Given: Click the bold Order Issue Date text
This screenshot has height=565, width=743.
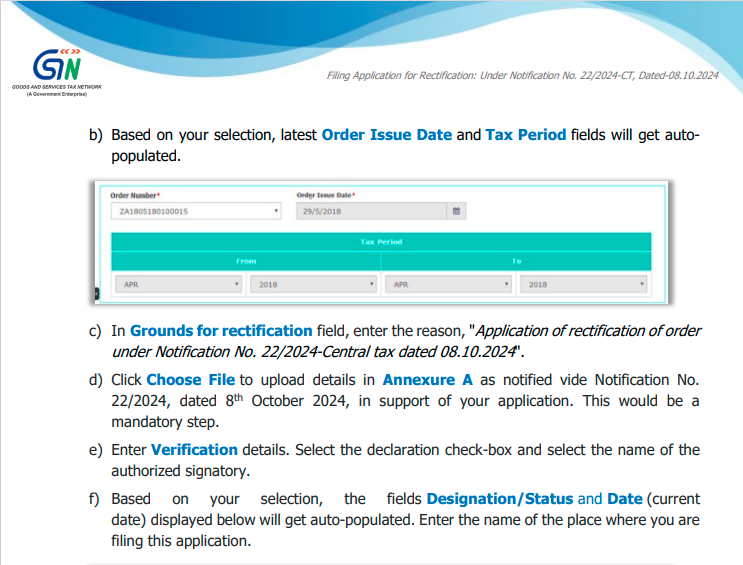Looking at the screenshot, I should coord(387,135).
